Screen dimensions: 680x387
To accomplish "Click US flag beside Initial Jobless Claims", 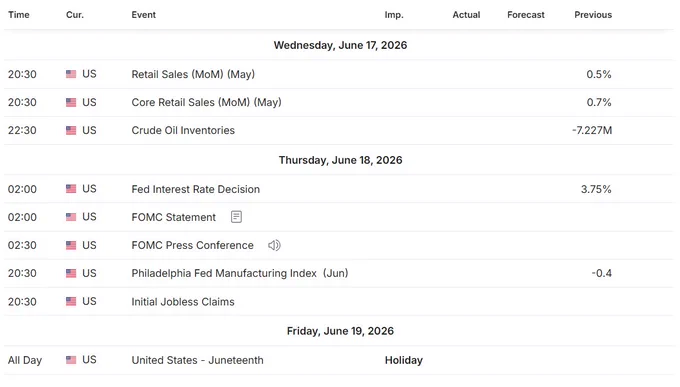I will (x=71, y=302).
